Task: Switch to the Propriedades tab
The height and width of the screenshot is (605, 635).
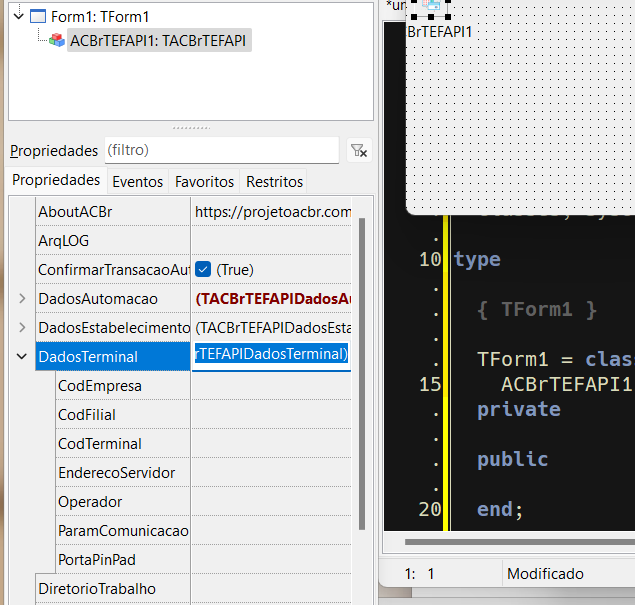Action: point(56,180)
